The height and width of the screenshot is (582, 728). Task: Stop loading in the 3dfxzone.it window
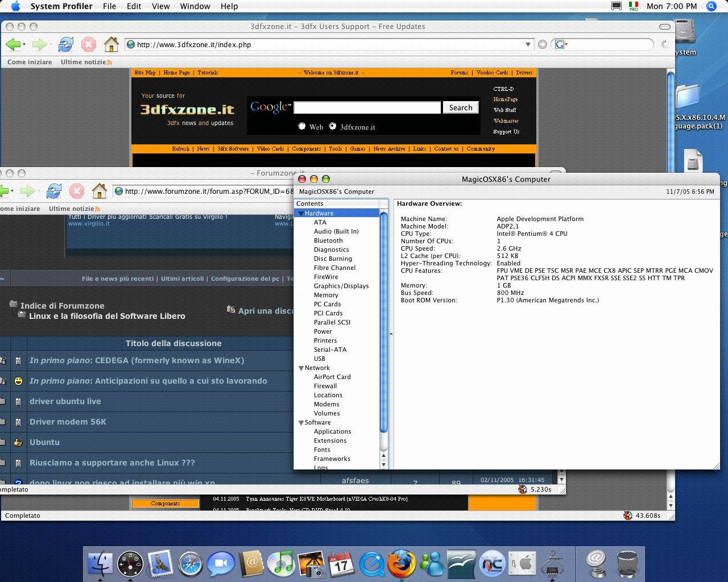[x=89, y=44]
